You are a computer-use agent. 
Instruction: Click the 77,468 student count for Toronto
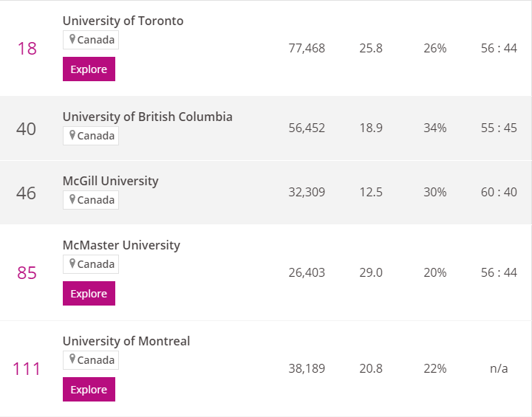[307, 49]
